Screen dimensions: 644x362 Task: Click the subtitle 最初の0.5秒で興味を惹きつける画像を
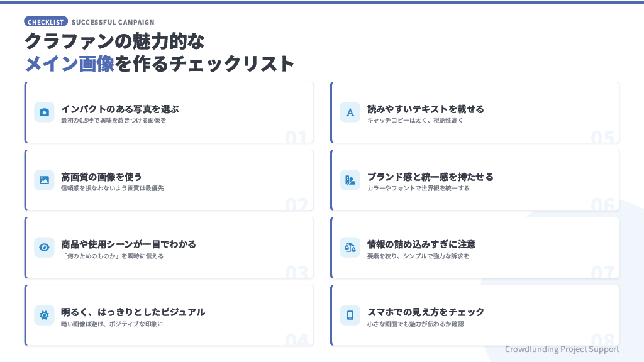click(113, 120)
